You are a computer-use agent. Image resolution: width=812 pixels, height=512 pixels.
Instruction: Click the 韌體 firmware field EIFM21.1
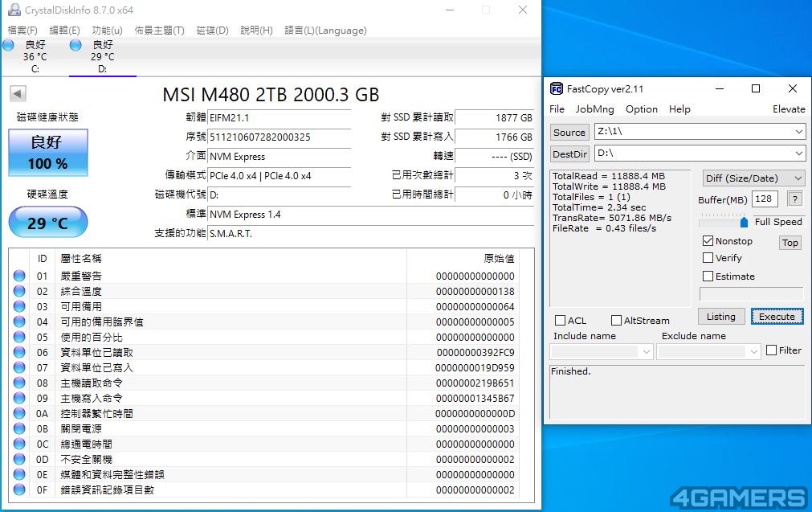coord(280,117)
